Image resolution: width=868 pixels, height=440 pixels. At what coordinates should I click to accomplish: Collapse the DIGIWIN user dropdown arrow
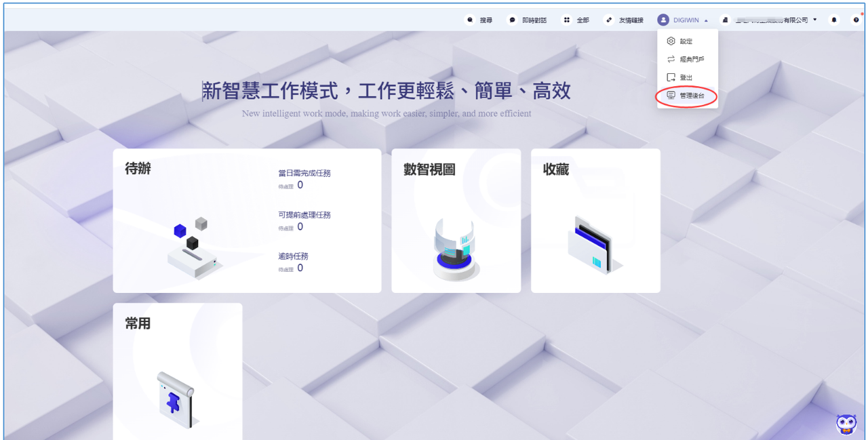[x=706, y=21]
